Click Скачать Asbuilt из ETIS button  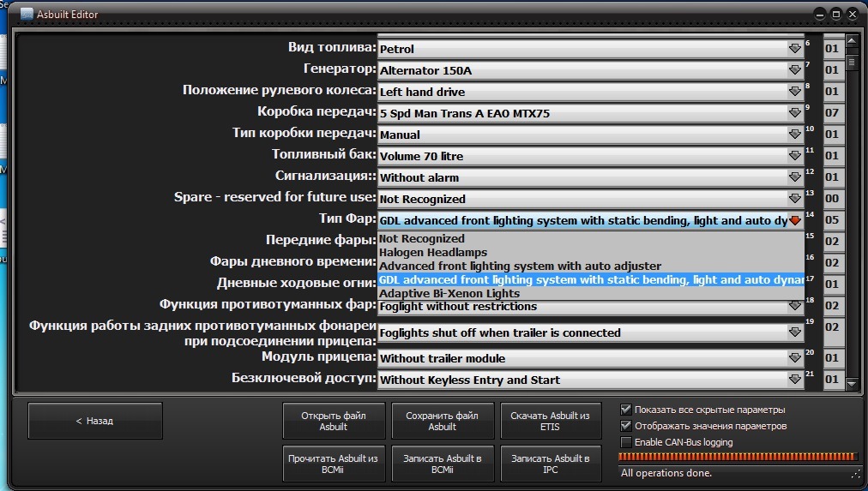pos(551,421)
